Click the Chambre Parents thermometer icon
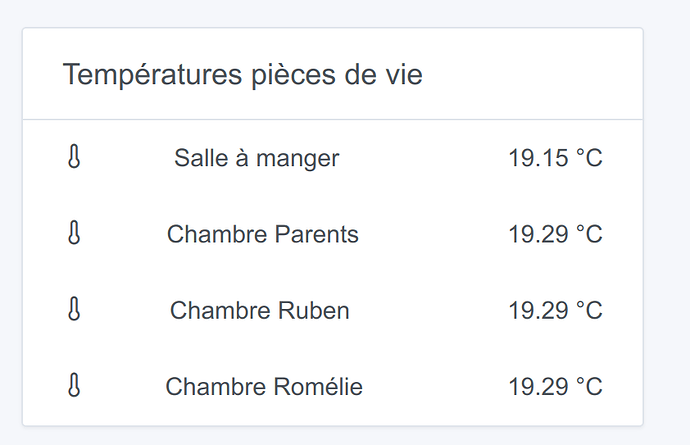The image size is (690, 445). tap(73, 234)
